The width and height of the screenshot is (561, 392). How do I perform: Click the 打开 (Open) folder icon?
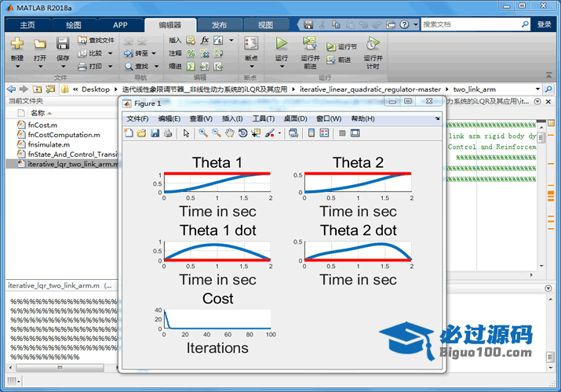[40, 44]
